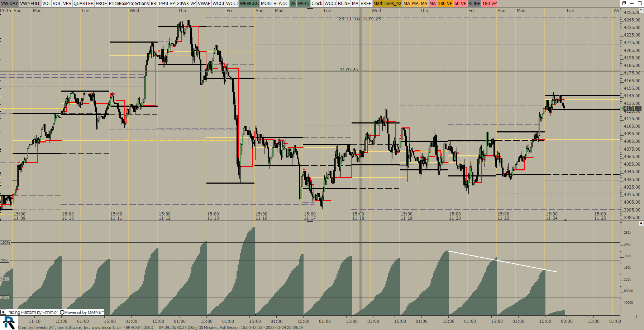Screen dimensions: 644x330
Task: Click the 4131.1 current price label
Action: (x=632, y=108)
